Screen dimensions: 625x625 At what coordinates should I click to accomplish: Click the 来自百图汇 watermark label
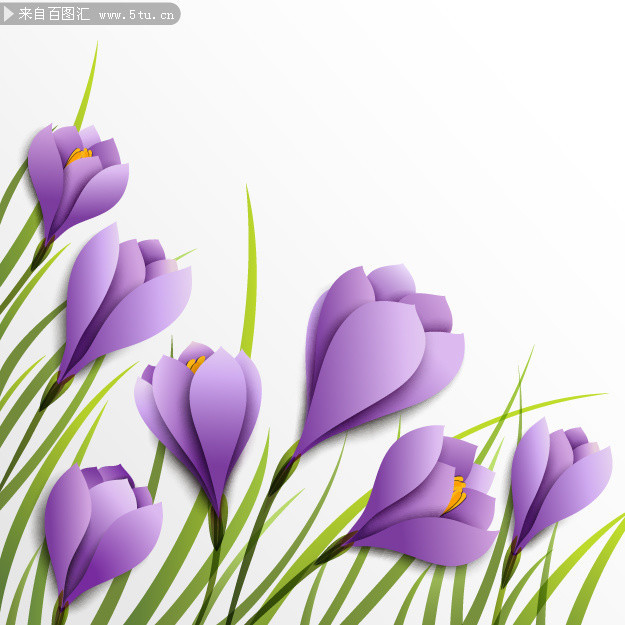[54, 14]
